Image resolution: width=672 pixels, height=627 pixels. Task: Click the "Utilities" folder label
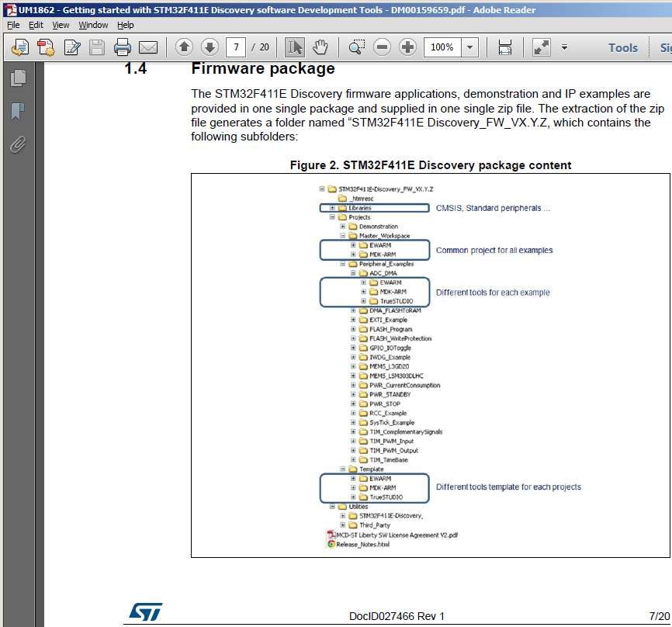(x=359, y=507)
